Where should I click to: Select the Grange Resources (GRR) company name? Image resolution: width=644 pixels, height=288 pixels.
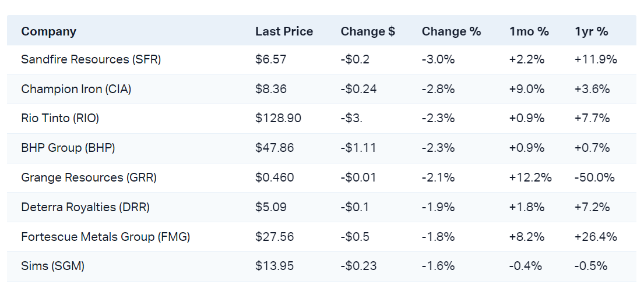pos(89,177)
